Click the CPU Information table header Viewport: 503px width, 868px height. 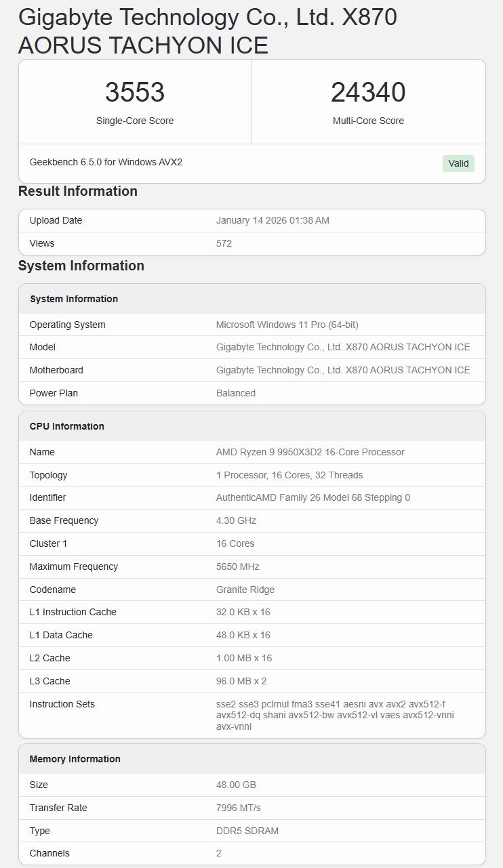point(67,426)
